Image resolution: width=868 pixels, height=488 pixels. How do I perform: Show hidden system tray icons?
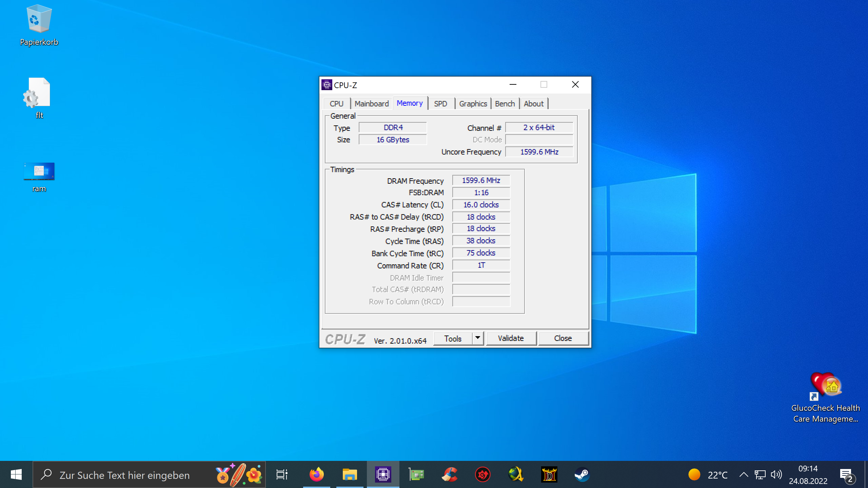(x=744, y=475)
